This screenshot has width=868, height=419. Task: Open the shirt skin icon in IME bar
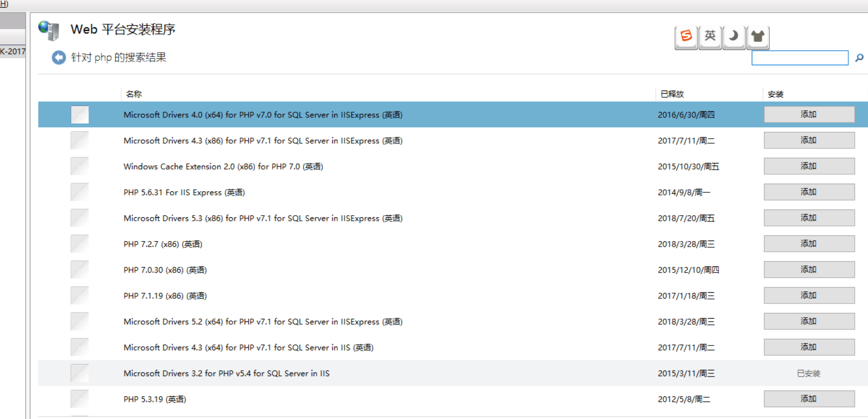(758, 36)
